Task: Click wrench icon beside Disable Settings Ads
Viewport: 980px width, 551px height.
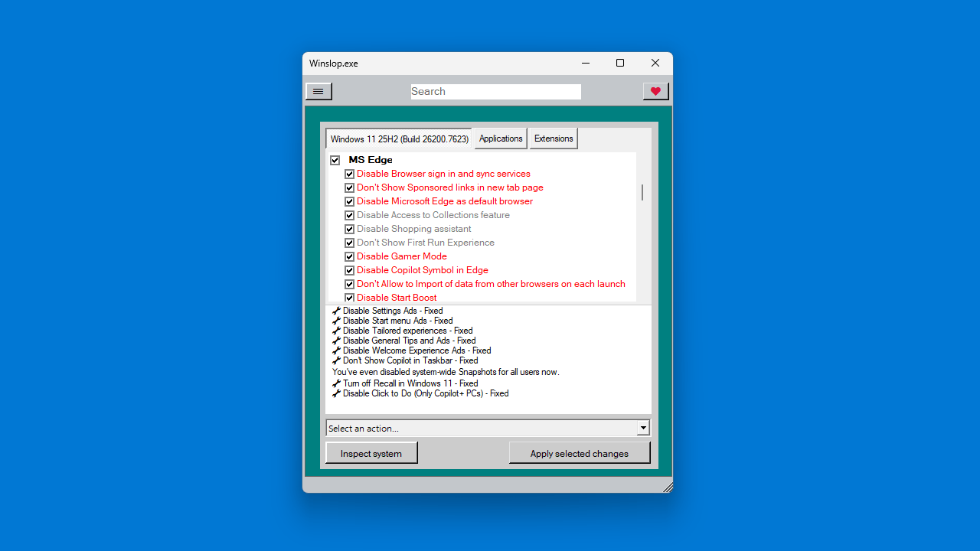Action: tap(336, 311)
